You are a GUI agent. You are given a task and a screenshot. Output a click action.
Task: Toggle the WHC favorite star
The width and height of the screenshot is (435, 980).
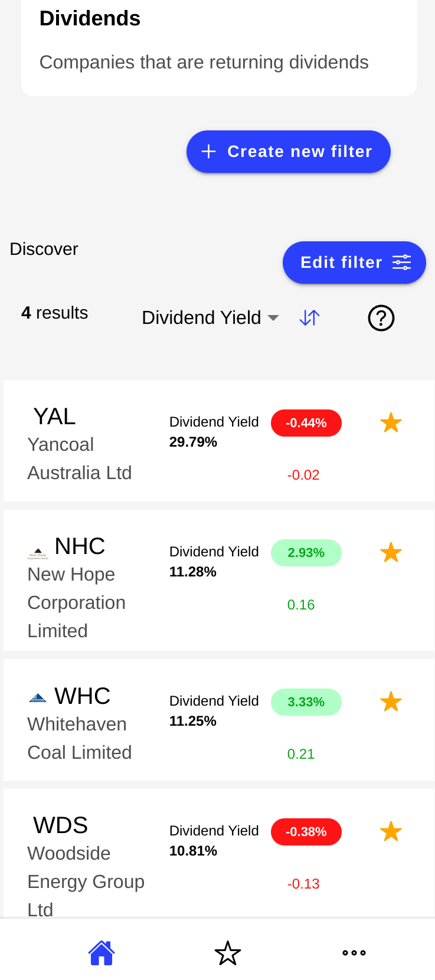tap(391, 702)
